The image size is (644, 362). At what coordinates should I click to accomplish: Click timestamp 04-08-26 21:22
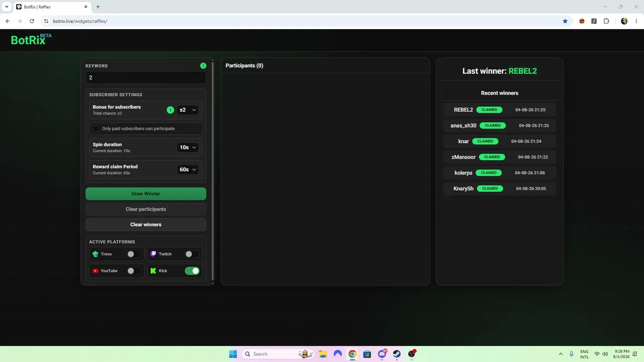[533, 157]
